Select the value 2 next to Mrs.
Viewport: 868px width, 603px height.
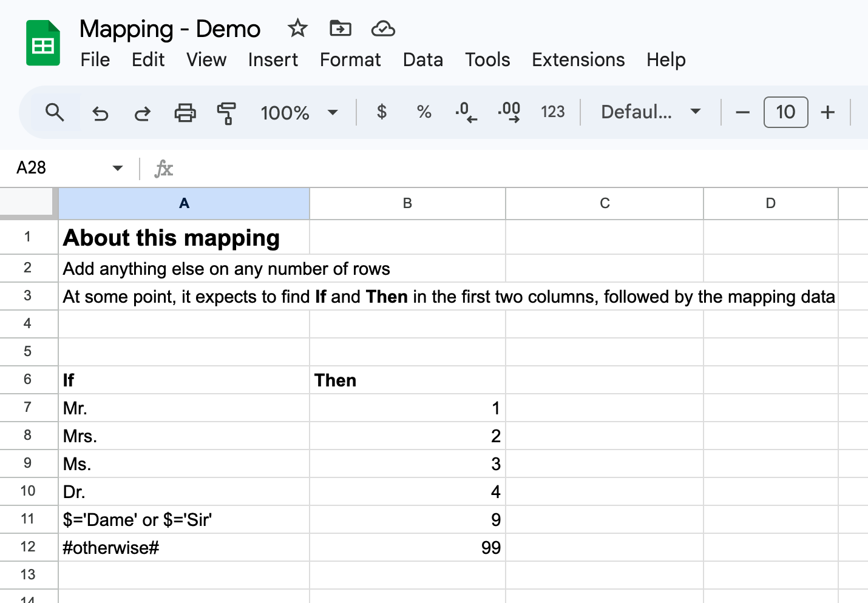tap(407, 436)
